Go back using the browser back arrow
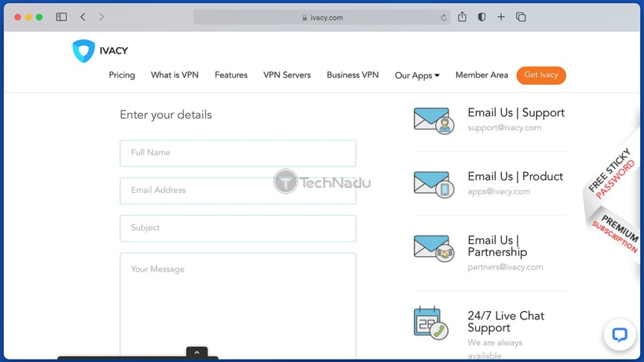Viewport: 644px width, 362px height. pyautogui.click(x=83, y=17)
